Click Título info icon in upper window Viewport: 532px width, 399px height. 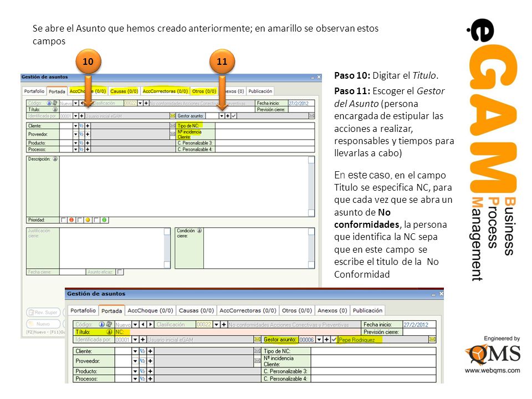pos(55,110)
